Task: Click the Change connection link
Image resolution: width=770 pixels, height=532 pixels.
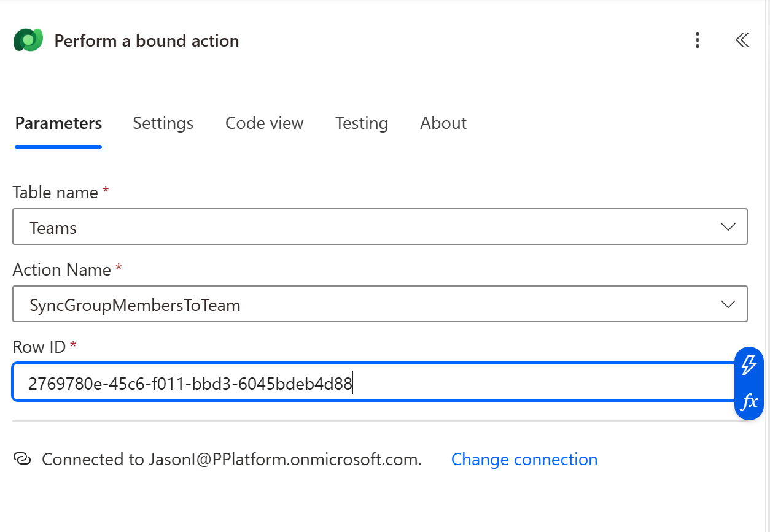Action: click(524, 460)
